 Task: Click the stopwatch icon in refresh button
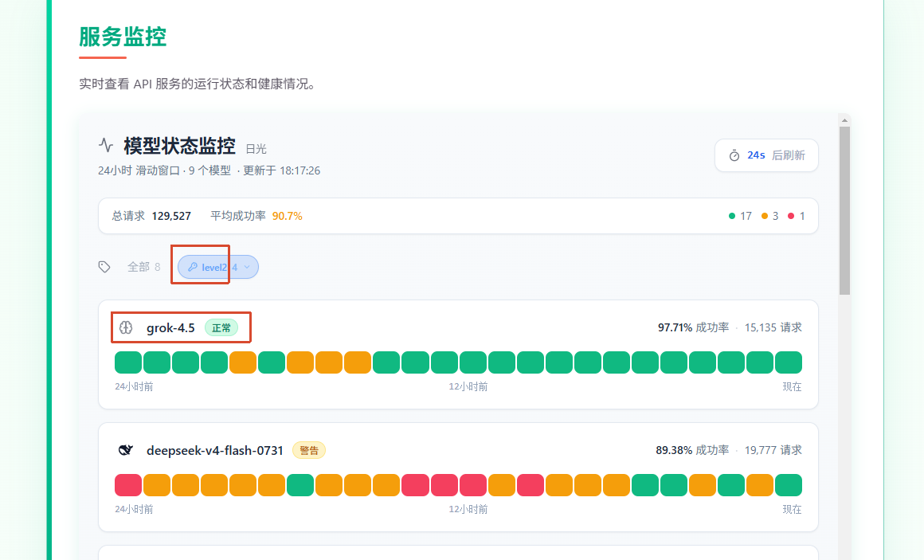point(734,155)
